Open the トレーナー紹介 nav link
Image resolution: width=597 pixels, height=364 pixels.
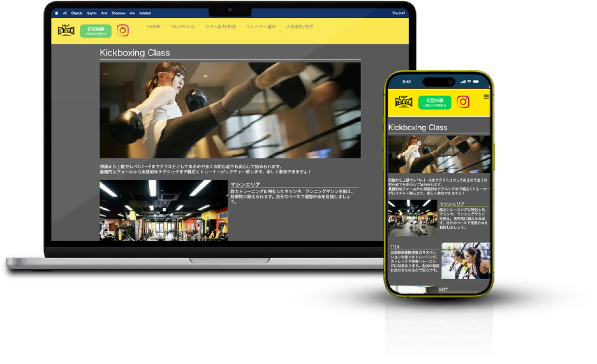click(x=261, y=26)
